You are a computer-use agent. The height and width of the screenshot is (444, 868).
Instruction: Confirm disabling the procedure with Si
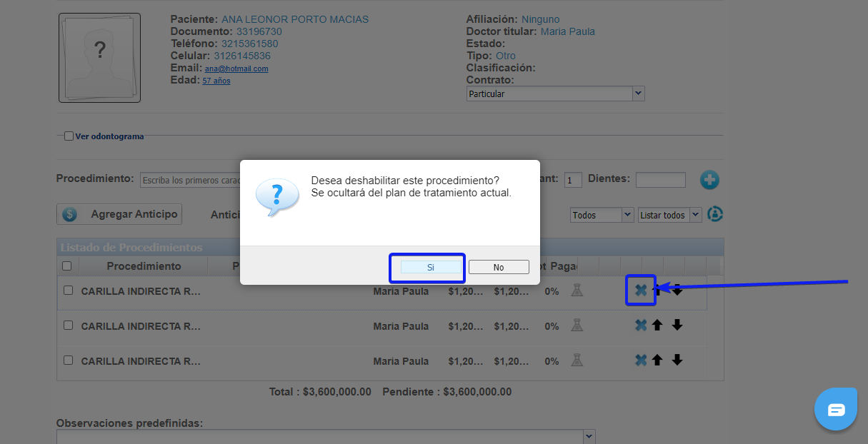[431, 267]
